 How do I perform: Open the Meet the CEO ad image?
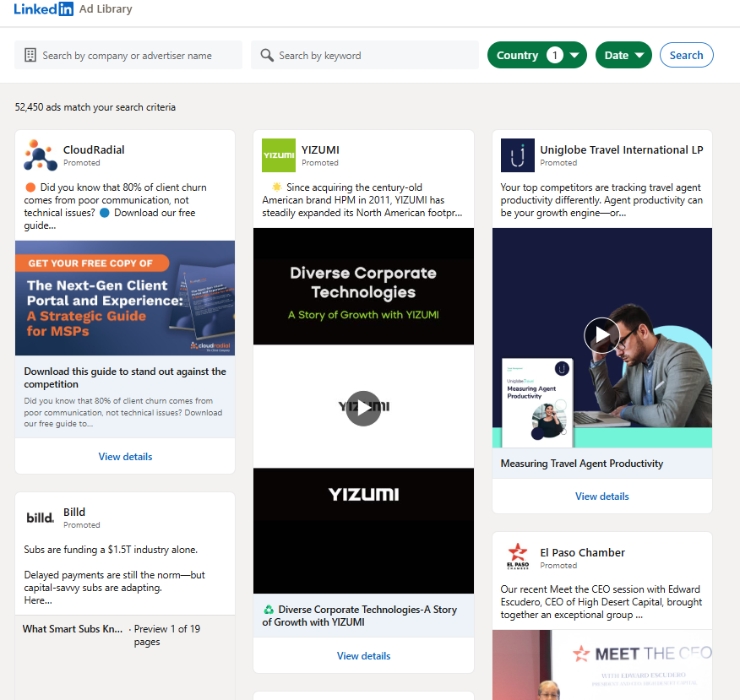pyautogui.click(x=601, y=665)
